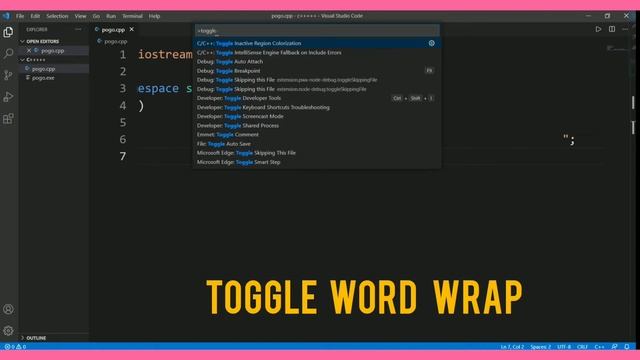
Task: Close the pogo.cpp editor tab
Action: 131,29
